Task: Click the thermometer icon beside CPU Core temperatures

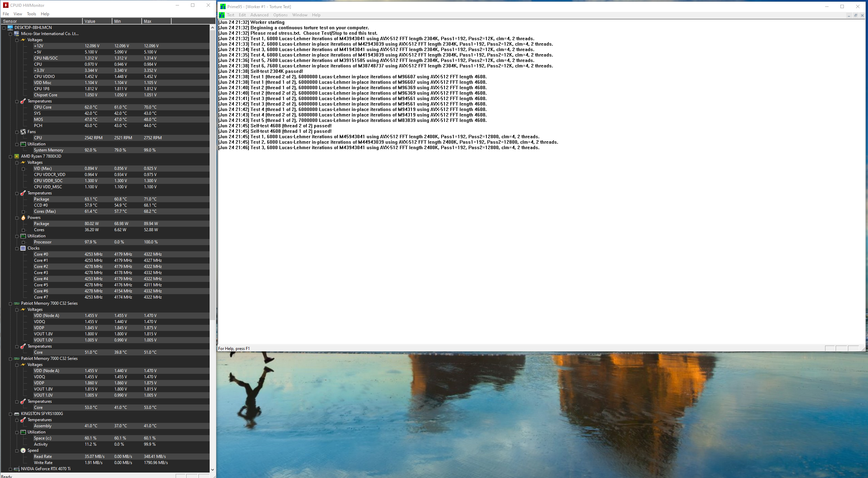Action: [23, 101]
